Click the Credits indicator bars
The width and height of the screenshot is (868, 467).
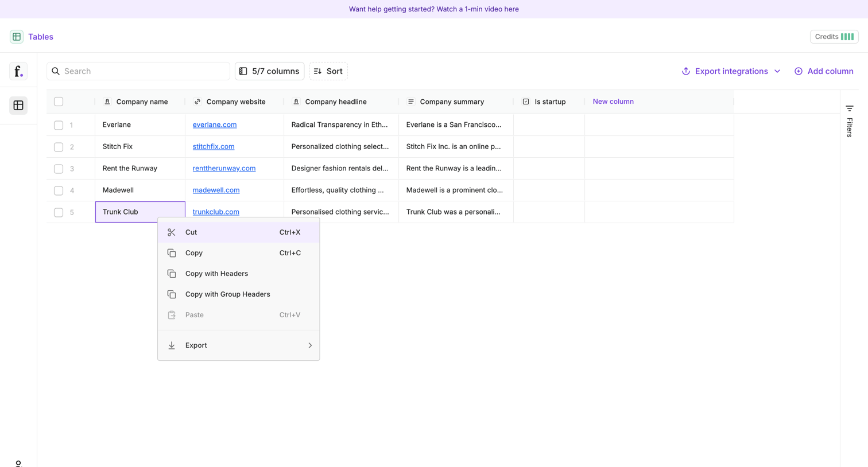(847, 37)
